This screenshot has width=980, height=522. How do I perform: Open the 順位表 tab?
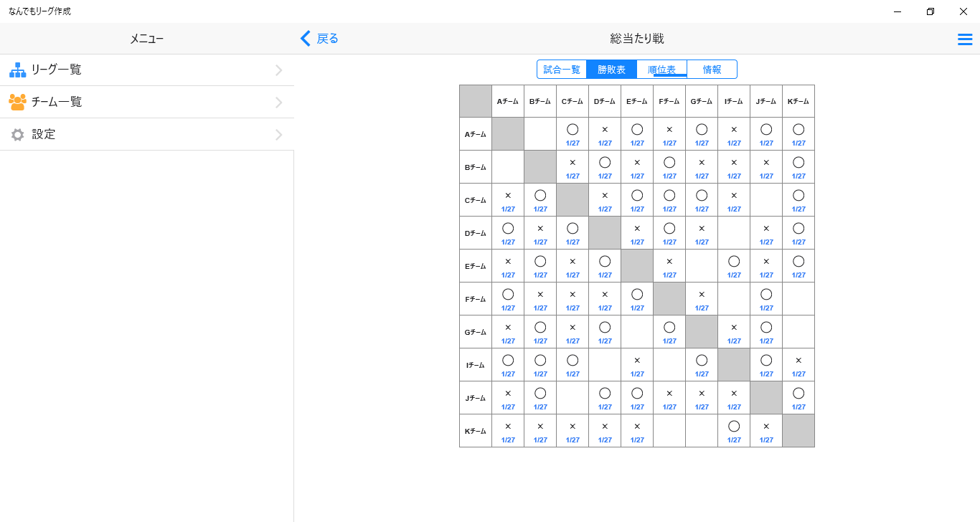point(662,69)
